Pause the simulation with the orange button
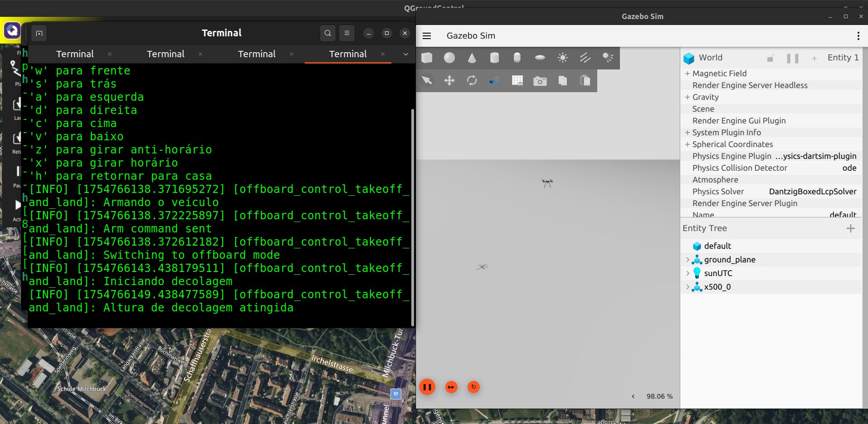 (x=427, y=387)
